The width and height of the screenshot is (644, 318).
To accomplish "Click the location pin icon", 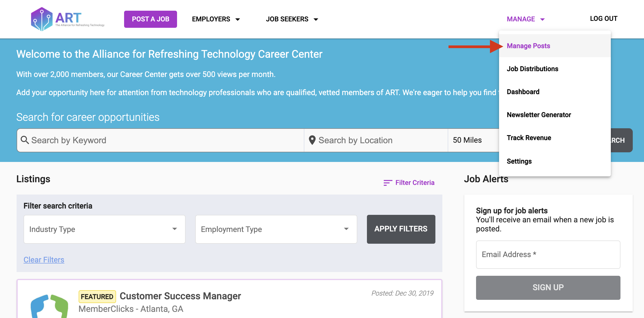I will (x=312, y=140).
